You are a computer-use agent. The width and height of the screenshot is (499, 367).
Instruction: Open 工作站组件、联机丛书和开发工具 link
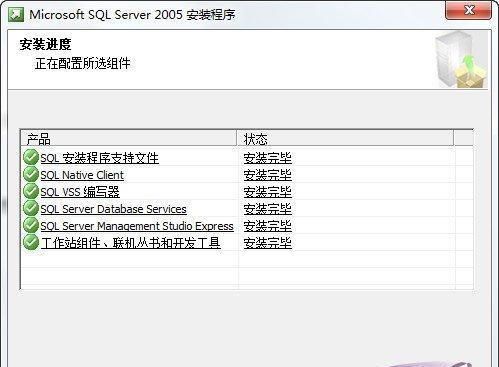tap(130, 243)
